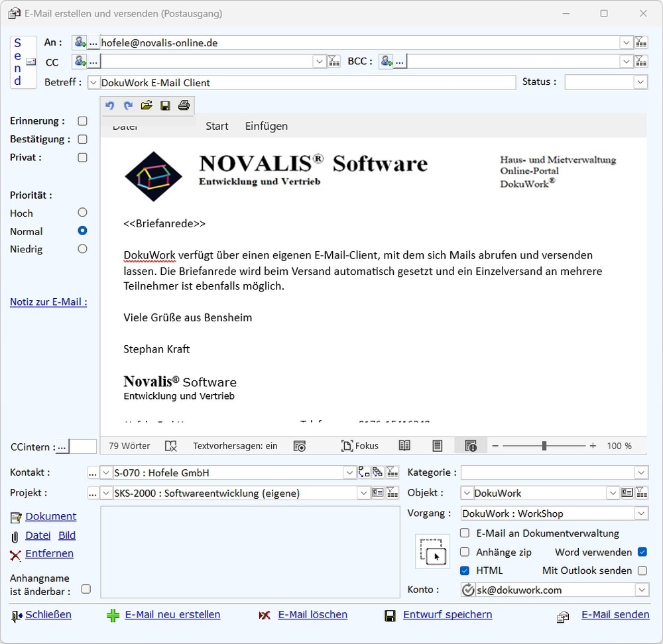This screenshot has width=663, height=644.
Task: Click the vertical Send button
Action: pos(23,62)
